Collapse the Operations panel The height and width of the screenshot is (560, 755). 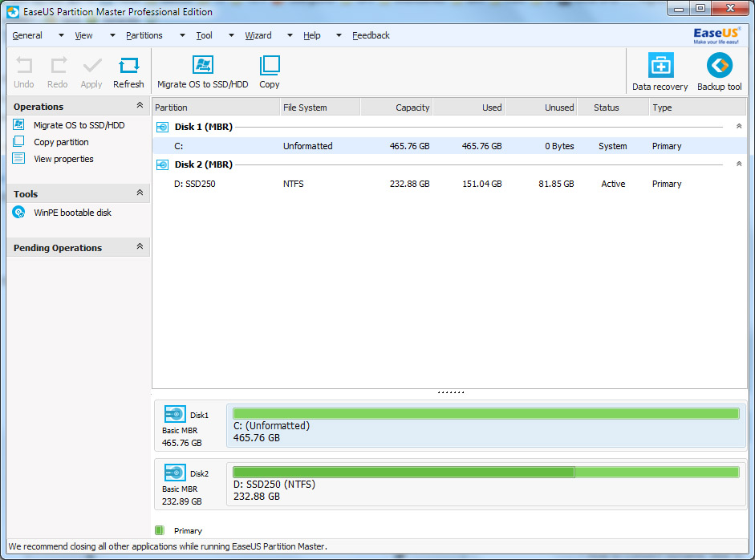tap(140, 106)
